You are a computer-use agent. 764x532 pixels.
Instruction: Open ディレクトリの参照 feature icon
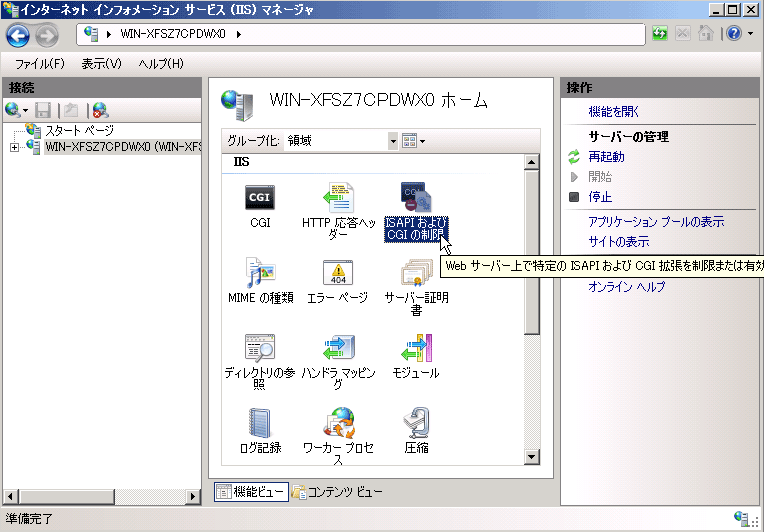[260, 348]
